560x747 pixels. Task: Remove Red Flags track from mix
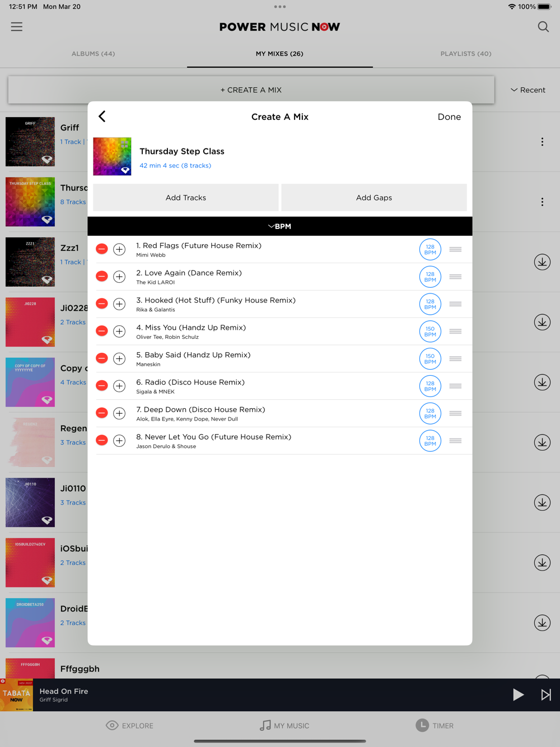(x=102, y=249)
